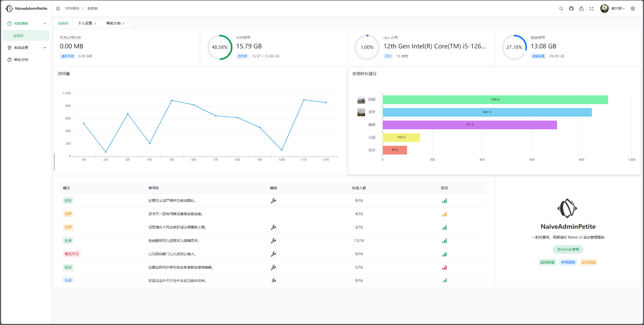Switch to the 帮助文档 page tab
The height and width of the screenshot is (325, 644).
114,23
